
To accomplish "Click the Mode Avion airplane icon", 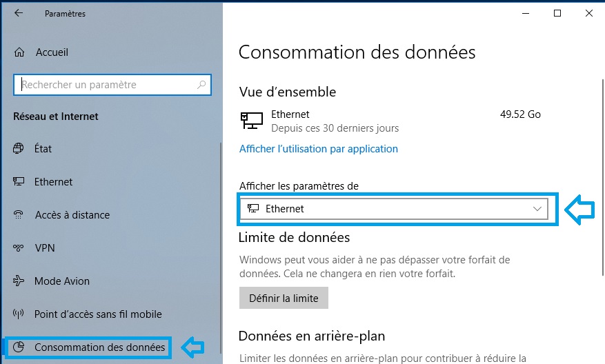I will point(19,281).
